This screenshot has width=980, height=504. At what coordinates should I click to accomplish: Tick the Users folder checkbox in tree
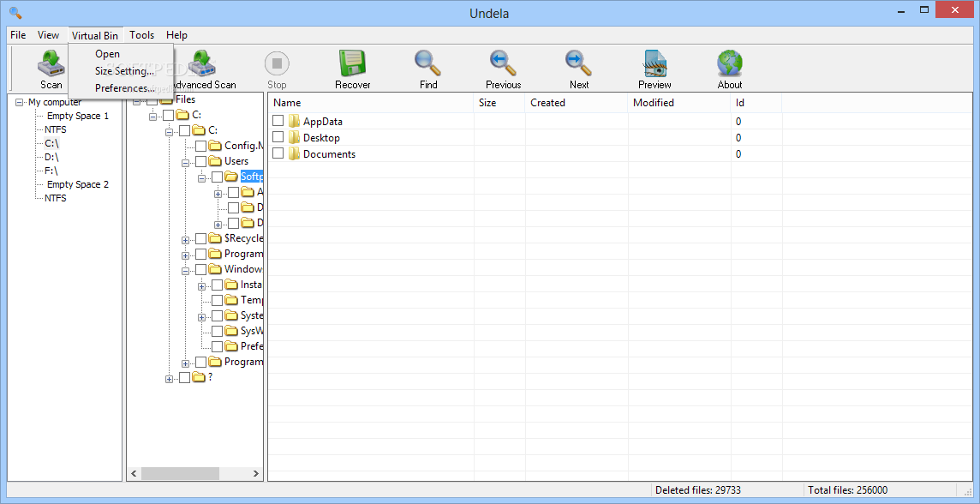200,161
